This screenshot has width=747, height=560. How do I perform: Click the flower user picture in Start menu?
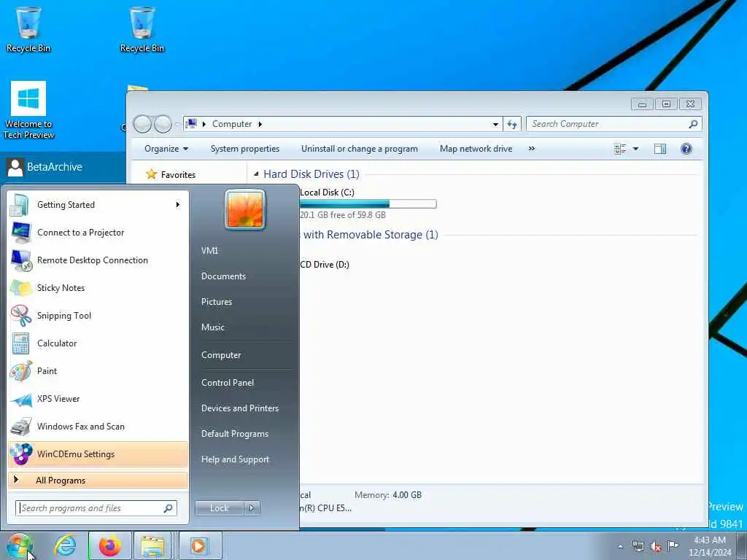(x=245, y=209)
